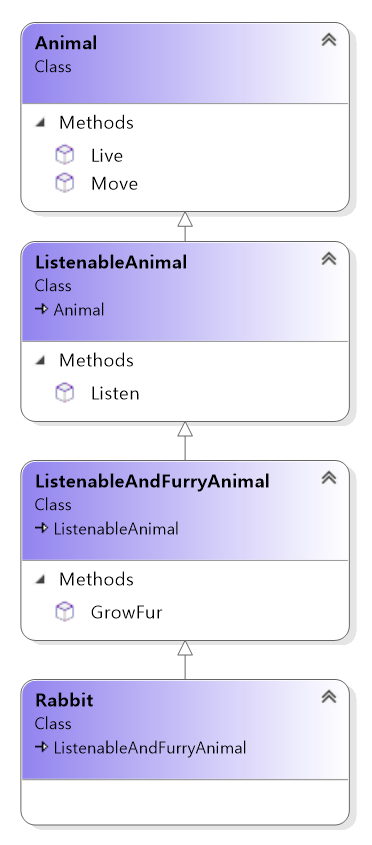Click the Move method cube icon
Image resolution: width=372 pixels, height=845 pixels.
(x=65, y=183)
